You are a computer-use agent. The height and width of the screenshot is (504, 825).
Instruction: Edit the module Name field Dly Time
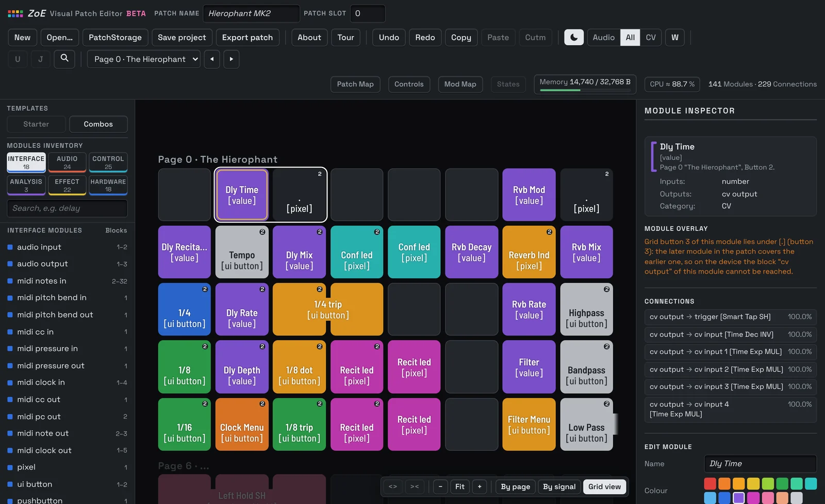[x=760, y=464]
